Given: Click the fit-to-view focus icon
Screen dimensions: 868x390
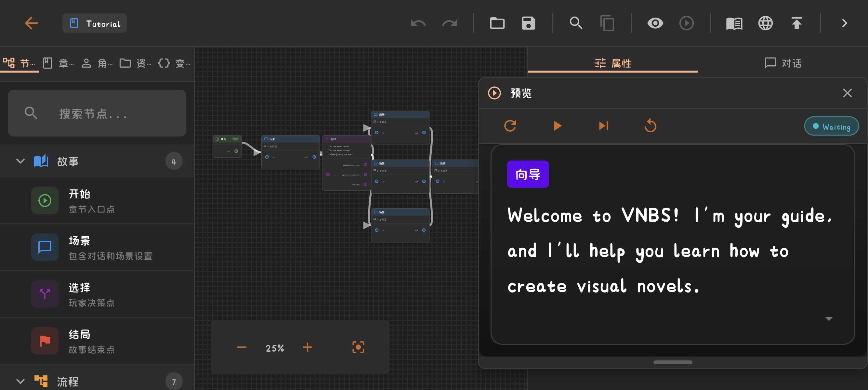Looking at the screenshot, I should pyautogui.click(x=358, y=347).
